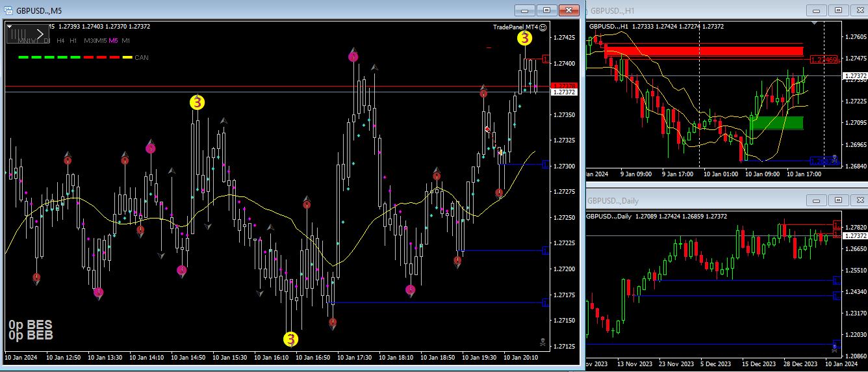Open the small white triangle dropdown on the M5 chart
Viewport: 868px width, 372px height.
coord(9,27)
